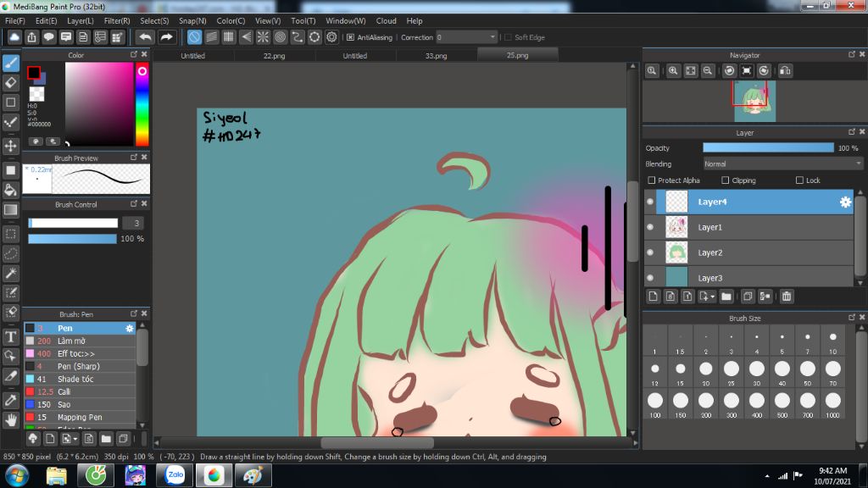Enable radial snap
Image resolution: width=868 pixels, height=488 pixels.
pos(263,37)
